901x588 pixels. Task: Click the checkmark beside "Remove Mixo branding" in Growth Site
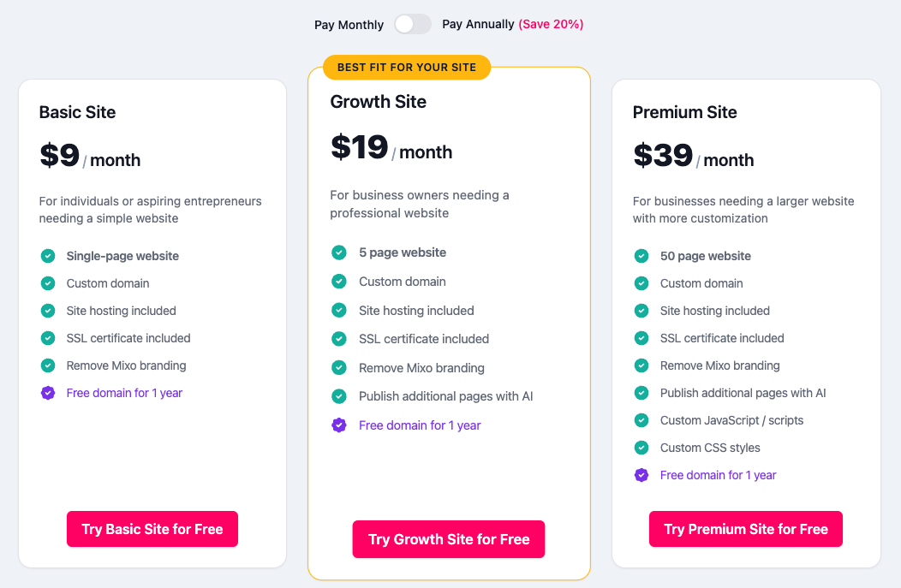click(337, 368)
